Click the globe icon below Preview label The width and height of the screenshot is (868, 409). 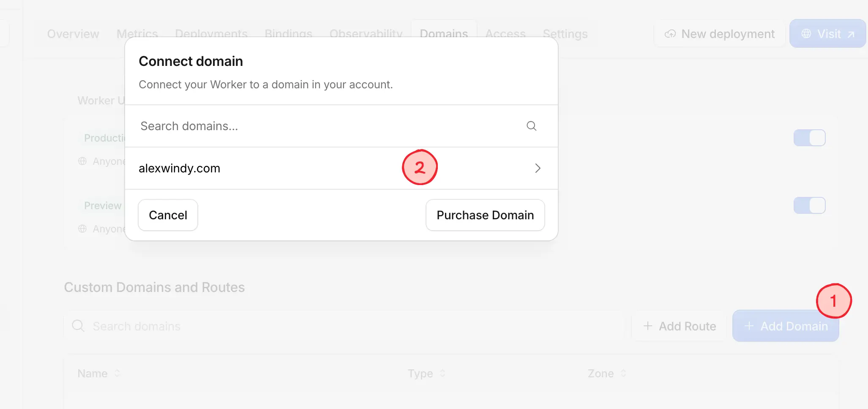pyautogui.click(x=82, y=229)
